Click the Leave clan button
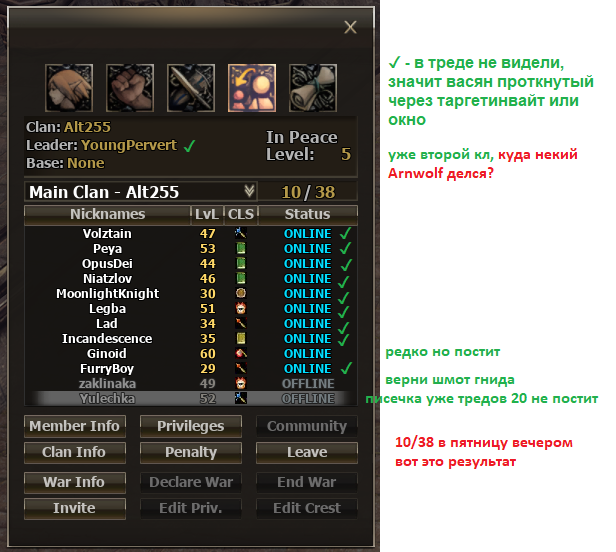The image size is (616, 552). [x=307, y=452]
